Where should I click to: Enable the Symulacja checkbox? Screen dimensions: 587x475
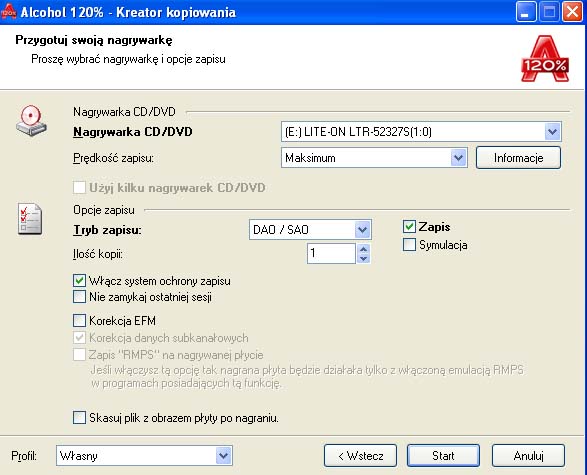pos(409,244)
